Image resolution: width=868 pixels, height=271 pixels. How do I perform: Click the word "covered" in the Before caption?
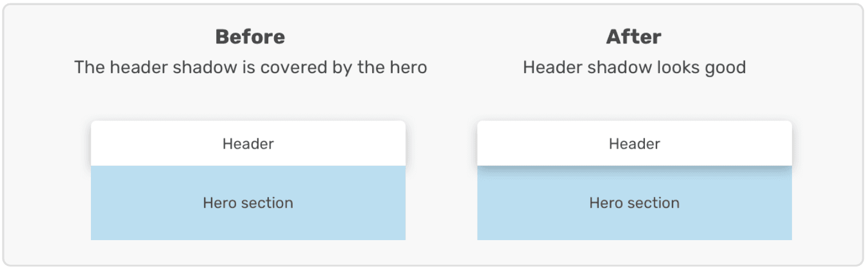click(292, 67)
